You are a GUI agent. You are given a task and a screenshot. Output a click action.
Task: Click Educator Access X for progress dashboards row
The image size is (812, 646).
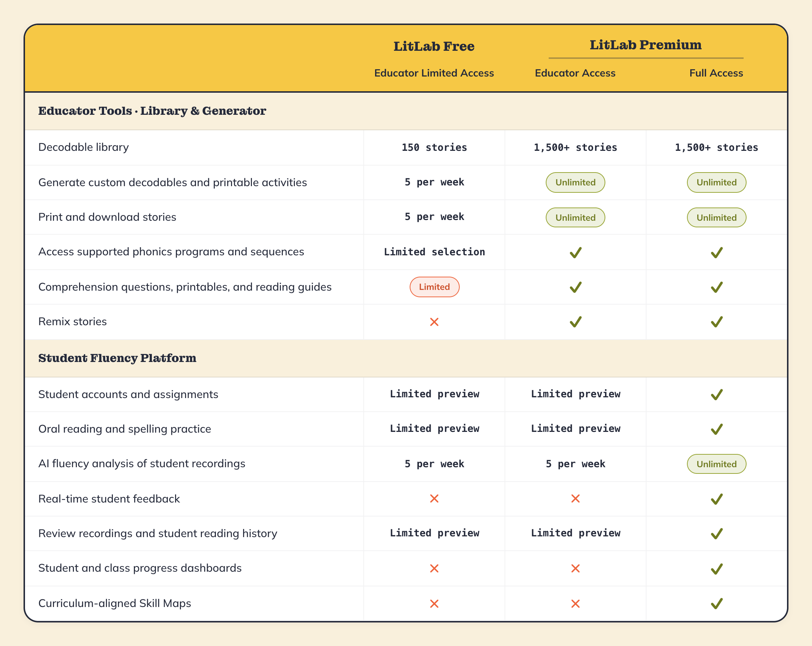point(576,568)
